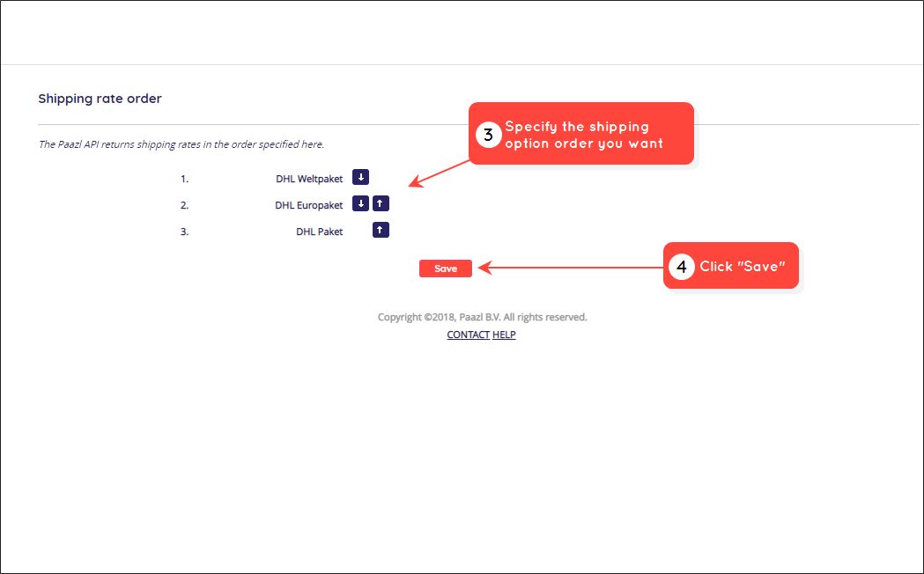This screenshot has height=574, width=924.
Task: Save the shipping rate order
Action: [x=446, y=269]
